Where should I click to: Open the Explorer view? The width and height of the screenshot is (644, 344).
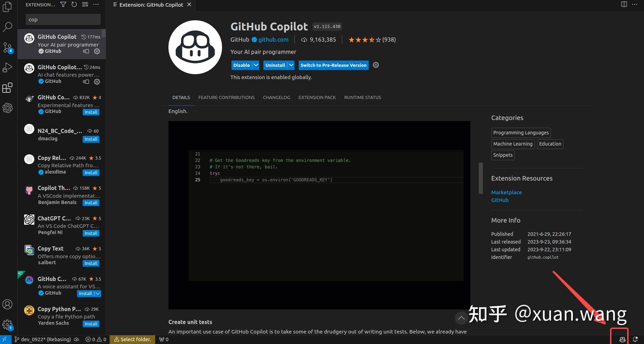click(x=7, y=7)
